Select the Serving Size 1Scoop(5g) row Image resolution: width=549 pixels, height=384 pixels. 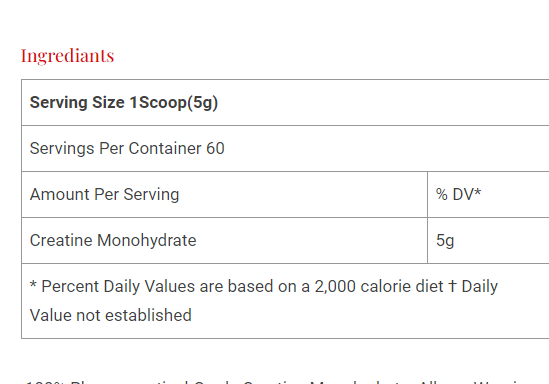pos(285,103)
